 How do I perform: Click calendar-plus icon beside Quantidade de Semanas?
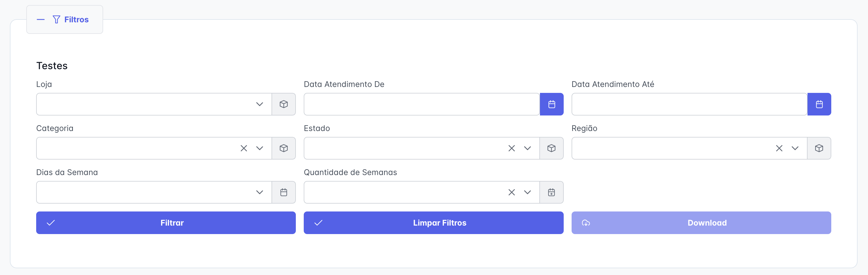[551, 193]
